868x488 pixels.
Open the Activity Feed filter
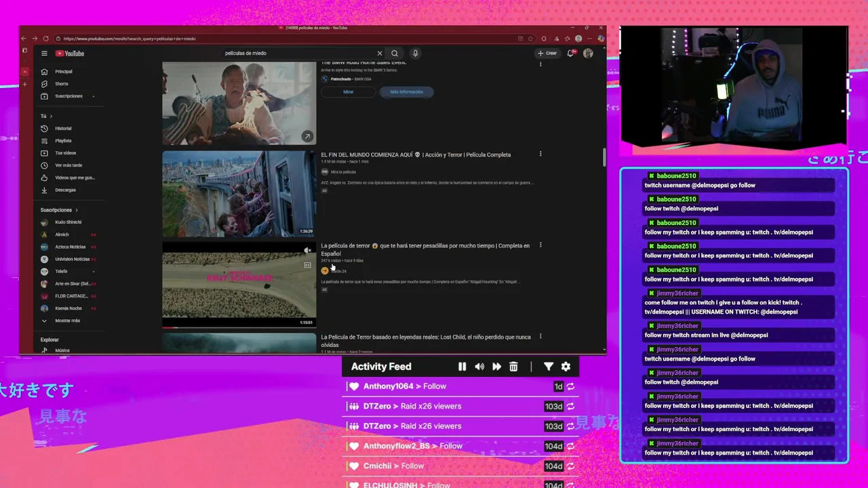click(549, 367)
